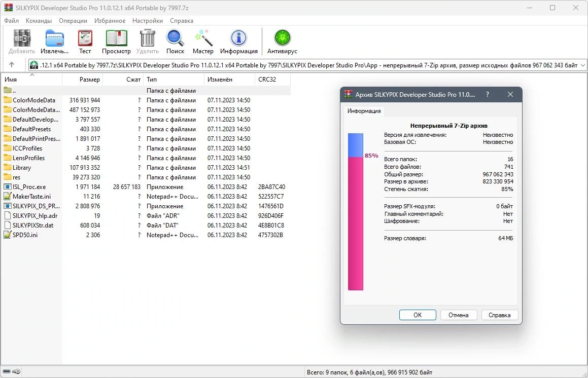Click the Извлечь toolbar icon
This screenshot has width=588, height=378.
coord(54,38)
